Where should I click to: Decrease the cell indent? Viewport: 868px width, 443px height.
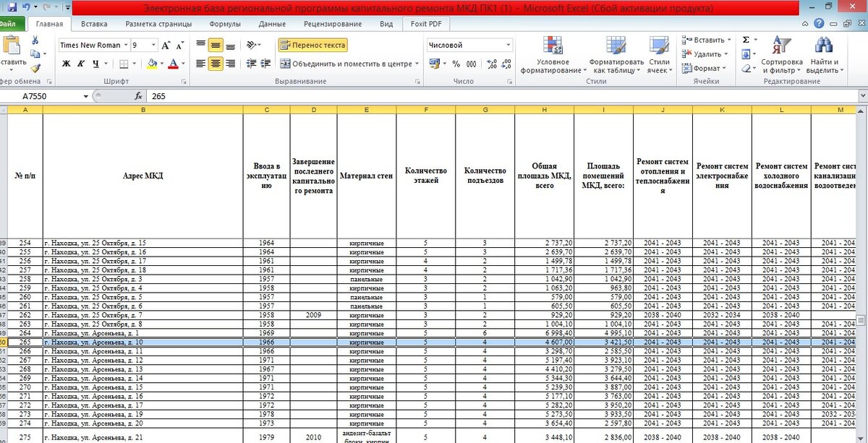point(250,64)
